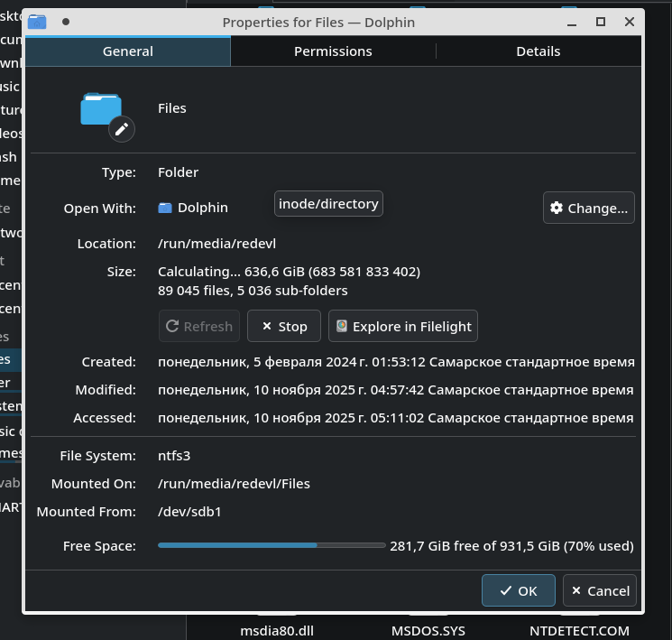Select MSDOS.SYS in the Dolphin window
Screen dimensions: 672x640
428,631
